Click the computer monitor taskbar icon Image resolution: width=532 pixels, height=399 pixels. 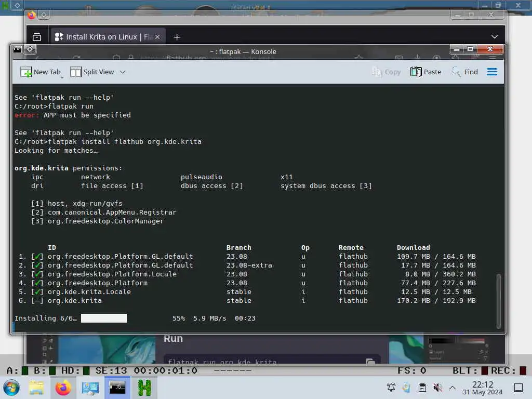(x=90, y=388)
